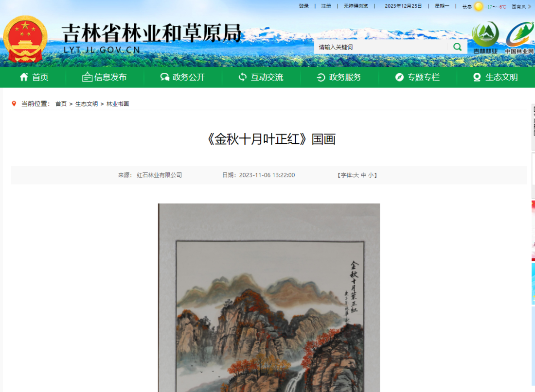Click the keyword search input field

pyautogui.click(x=381, y=47)
